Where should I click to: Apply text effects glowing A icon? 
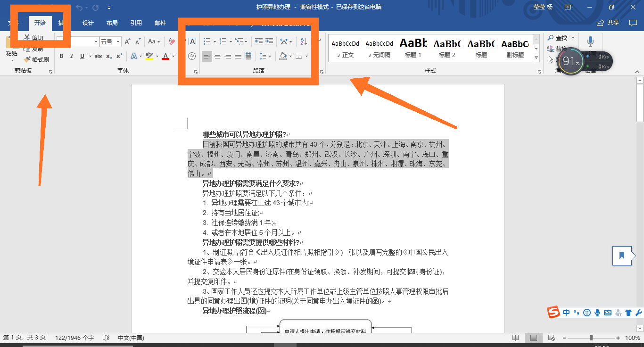point(134,56)
